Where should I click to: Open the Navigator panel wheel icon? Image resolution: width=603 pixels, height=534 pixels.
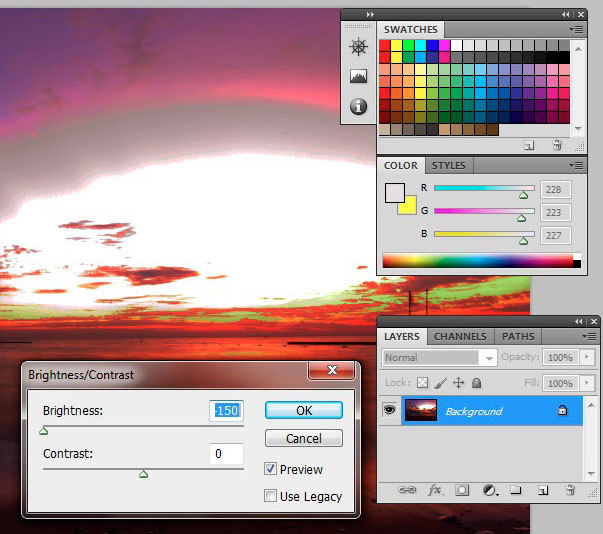coord(357,47)
